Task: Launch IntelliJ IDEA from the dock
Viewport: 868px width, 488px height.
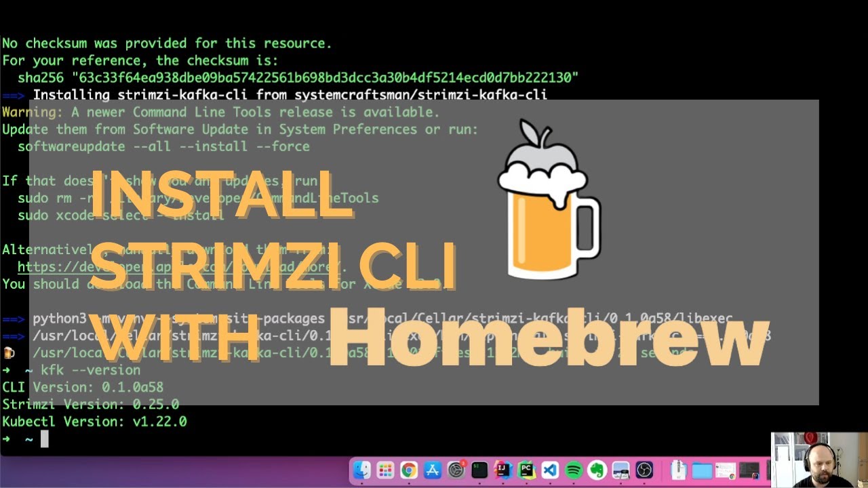Action: [502, 470]
